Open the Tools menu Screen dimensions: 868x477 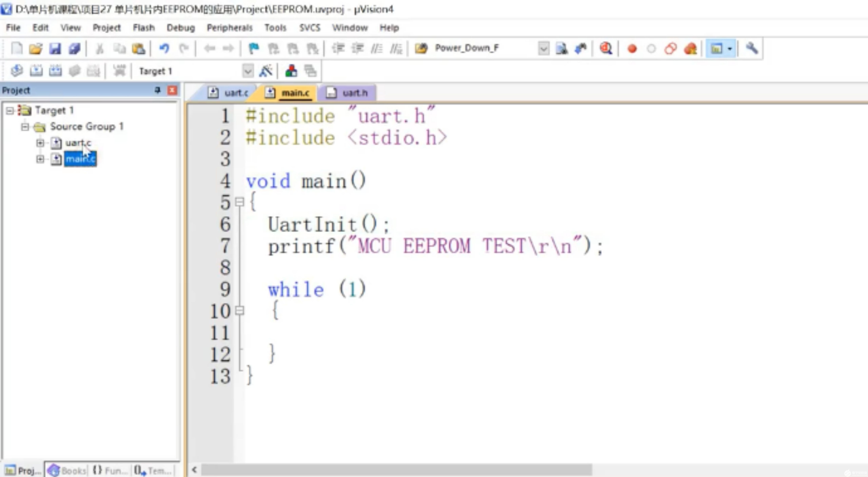pos(275,28)
